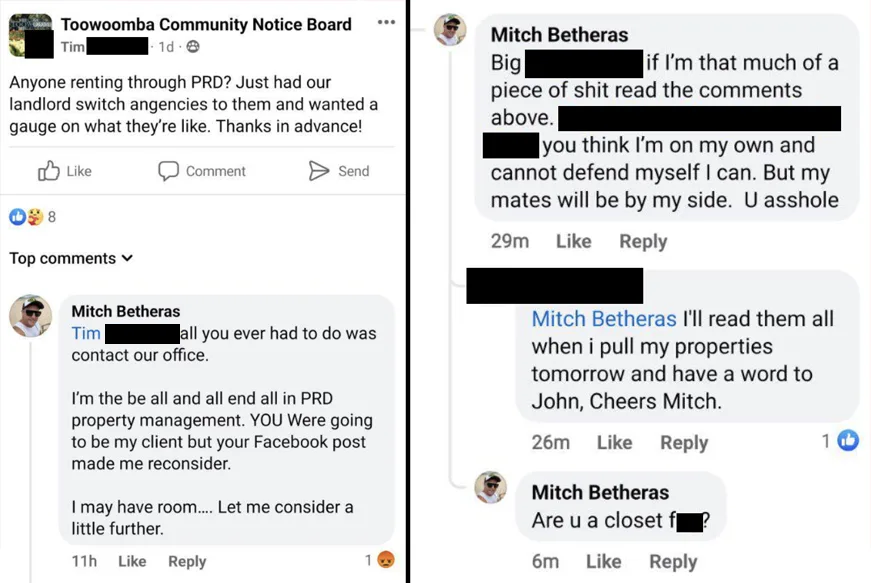This screenshot has height=583, width=871.
Task: Click the Comment speech bubble icon
Action: pos(168,171)
